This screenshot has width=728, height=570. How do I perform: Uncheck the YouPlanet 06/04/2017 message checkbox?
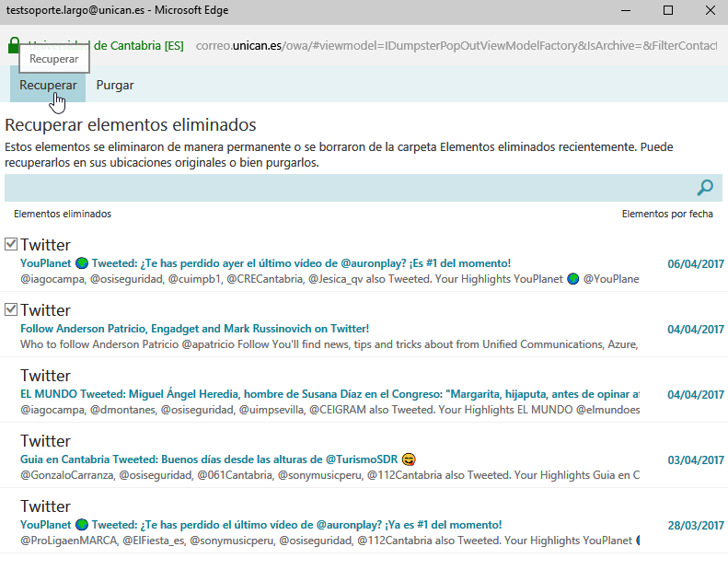point(11,244)
